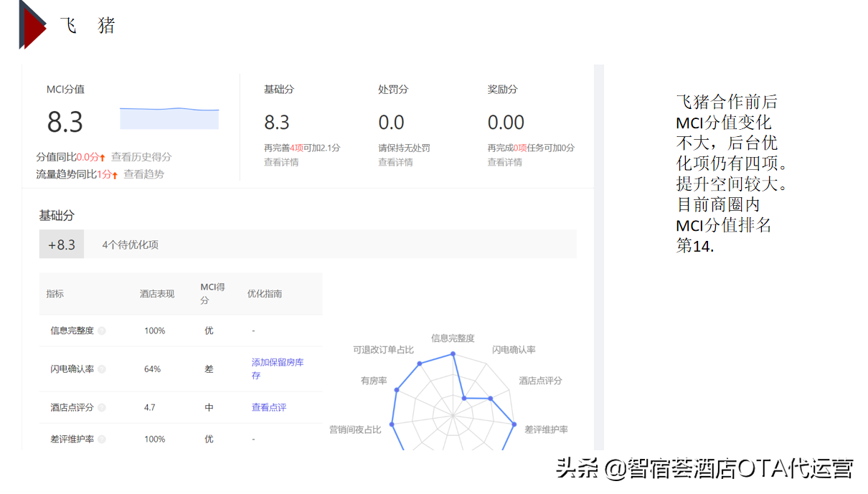The image size is (868, 494).
Task: Click the MCI得分 column header
Action: [x=212, y=294]
